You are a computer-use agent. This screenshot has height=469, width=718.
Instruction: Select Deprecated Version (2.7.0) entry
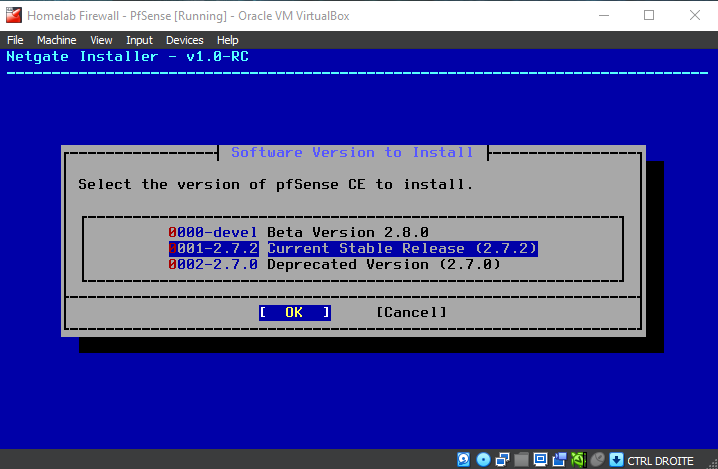coord(335,264)
